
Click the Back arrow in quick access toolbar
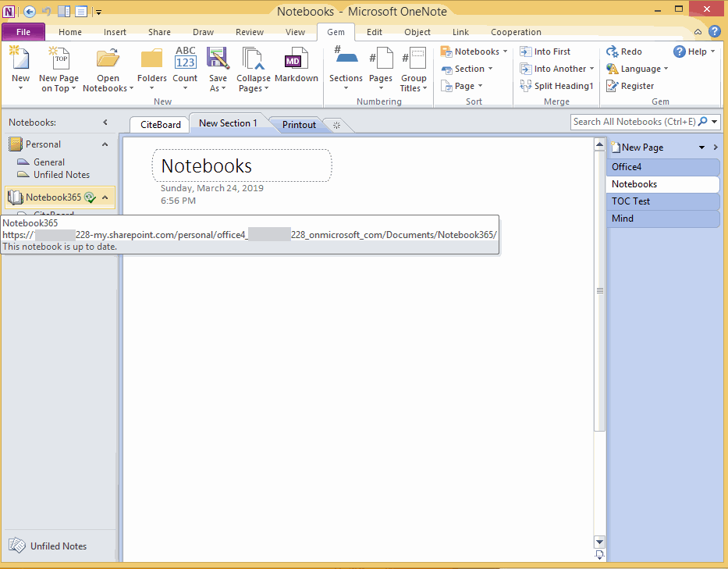click(x=29, y=11)
